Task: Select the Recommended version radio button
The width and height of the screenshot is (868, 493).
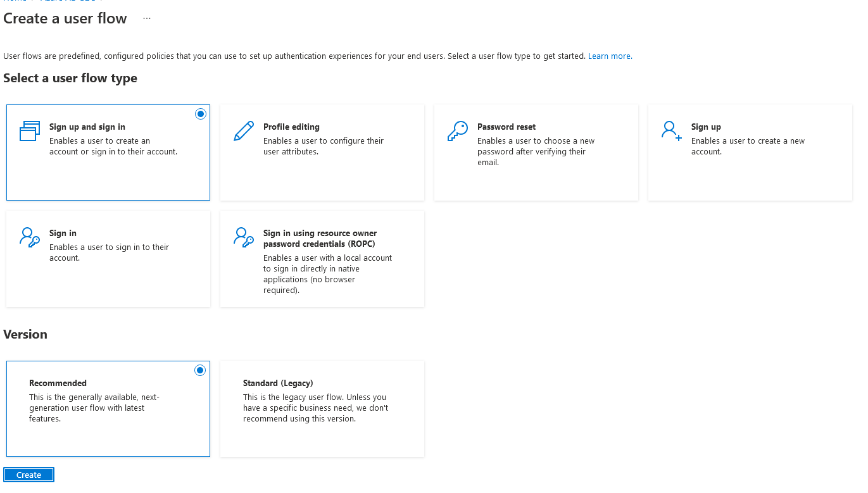Action: pos(200,370)
